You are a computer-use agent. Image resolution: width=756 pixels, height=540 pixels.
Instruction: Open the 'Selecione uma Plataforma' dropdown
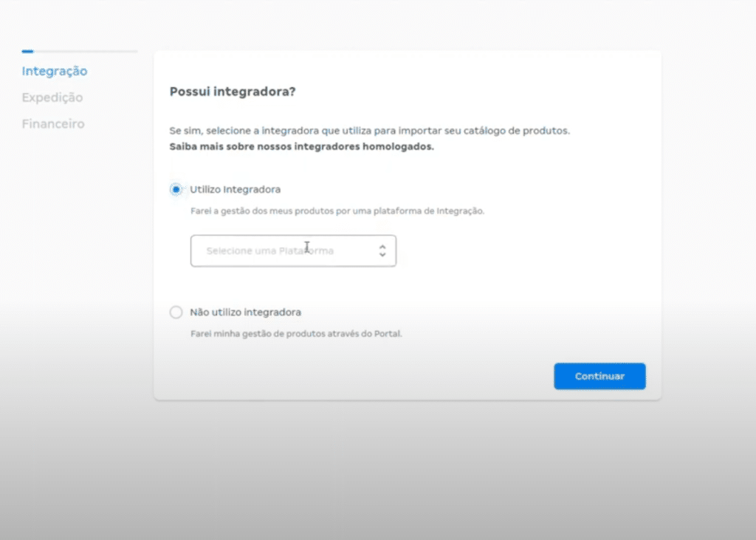tap(293, 251)
